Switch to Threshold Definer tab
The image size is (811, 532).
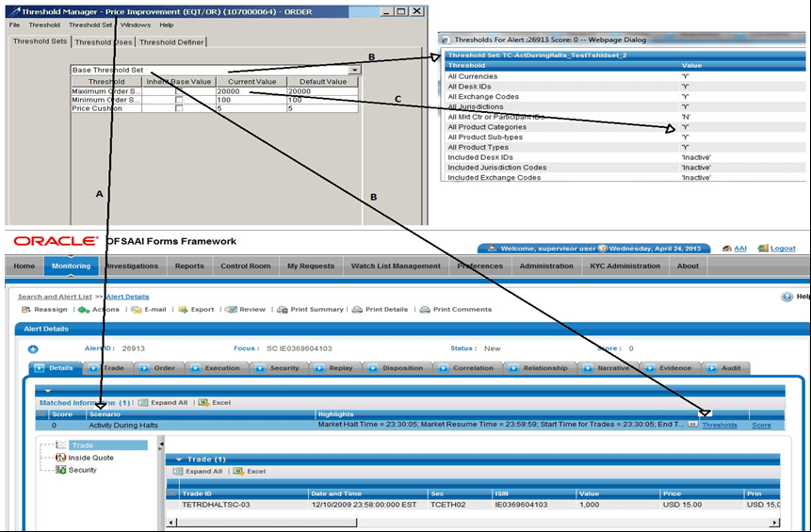171,42
